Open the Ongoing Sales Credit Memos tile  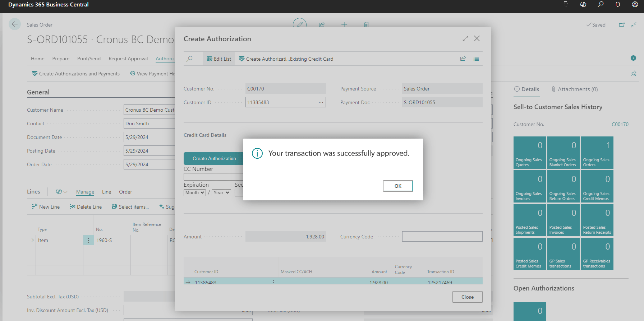coord(597,186)
